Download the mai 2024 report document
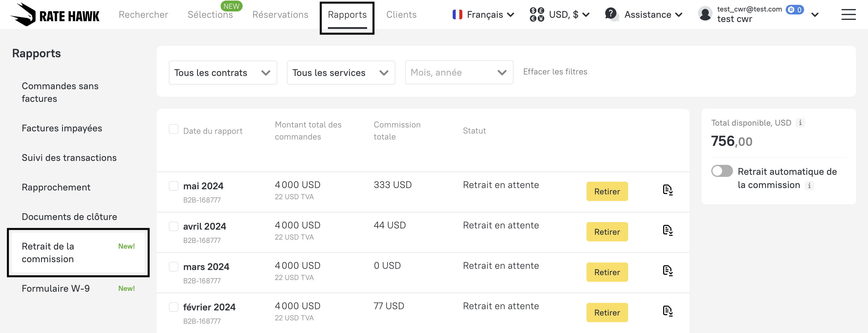The image size is (868, 333). coord(668,190)
